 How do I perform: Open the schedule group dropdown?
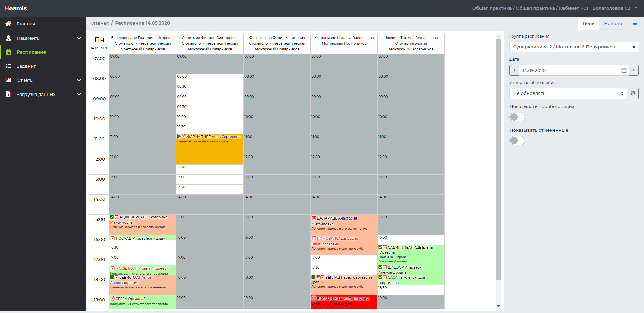click(574, 47)
